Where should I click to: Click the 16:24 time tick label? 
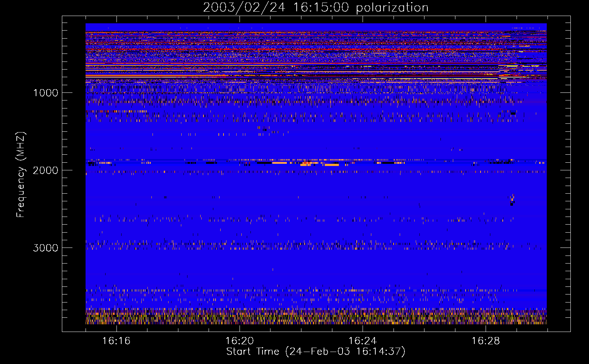363,341
